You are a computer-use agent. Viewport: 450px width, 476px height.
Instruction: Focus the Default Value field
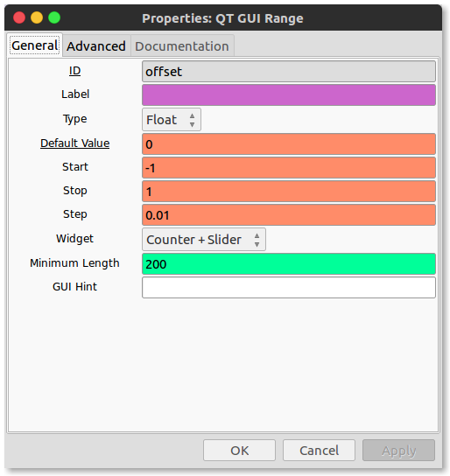coord(289,143)
